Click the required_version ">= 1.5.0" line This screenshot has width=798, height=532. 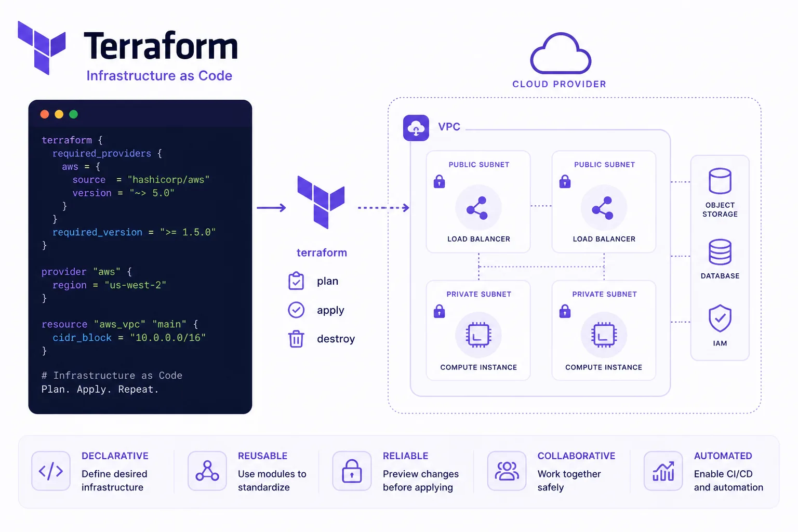point(134,232)
